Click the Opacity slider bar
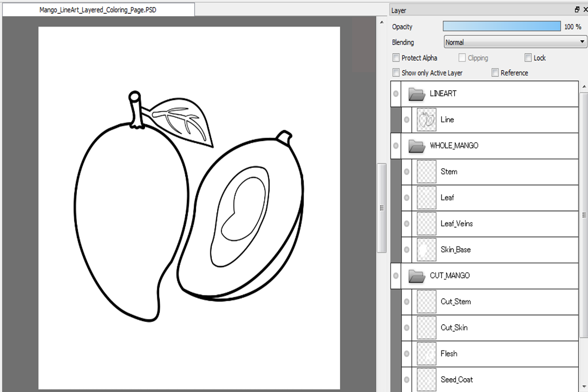 (502, 26)
